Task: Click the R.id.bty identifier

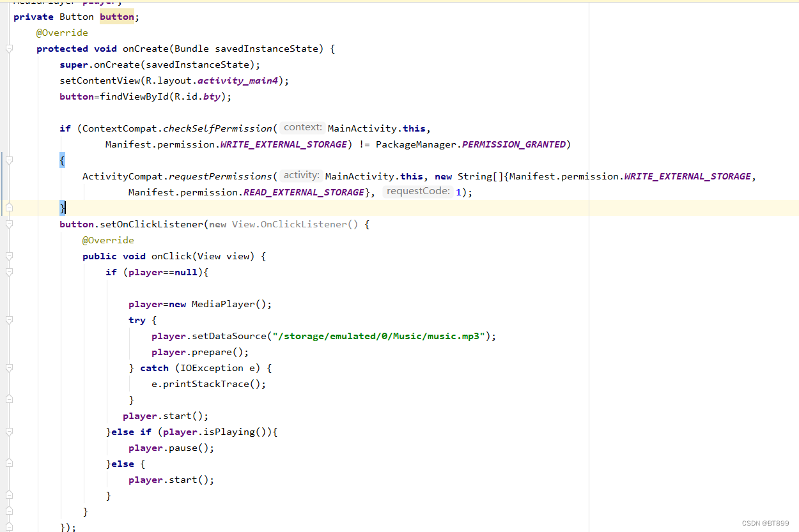Action: coord(211,96)
